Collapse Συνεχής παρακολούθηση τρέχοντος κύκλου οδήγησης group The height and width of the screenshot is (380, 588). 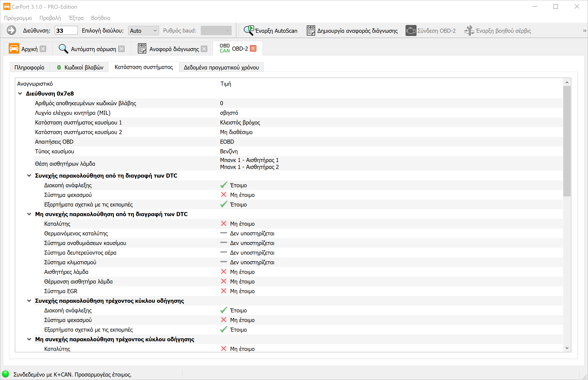point(29,301)
